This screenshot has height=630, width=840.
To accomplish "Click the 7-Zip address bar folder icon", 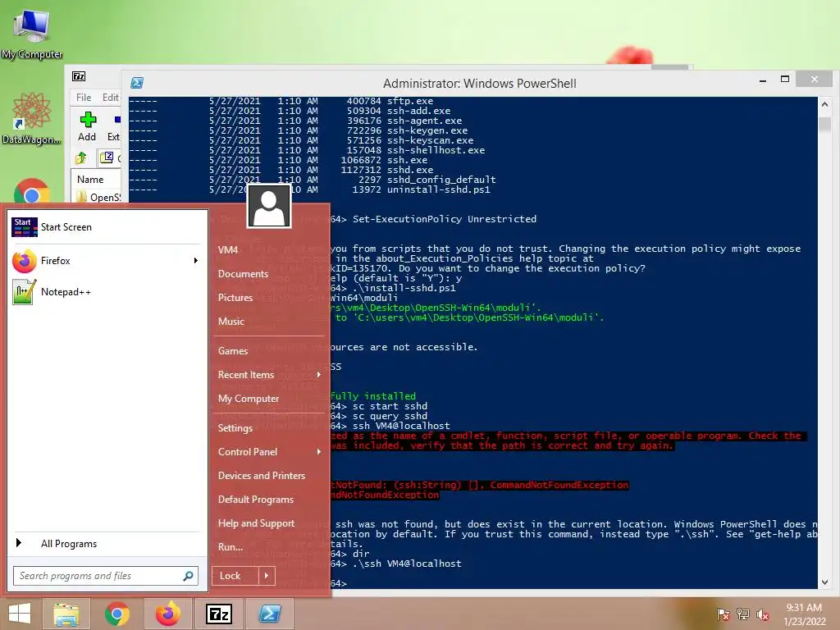I will click(x=107, y=157).
